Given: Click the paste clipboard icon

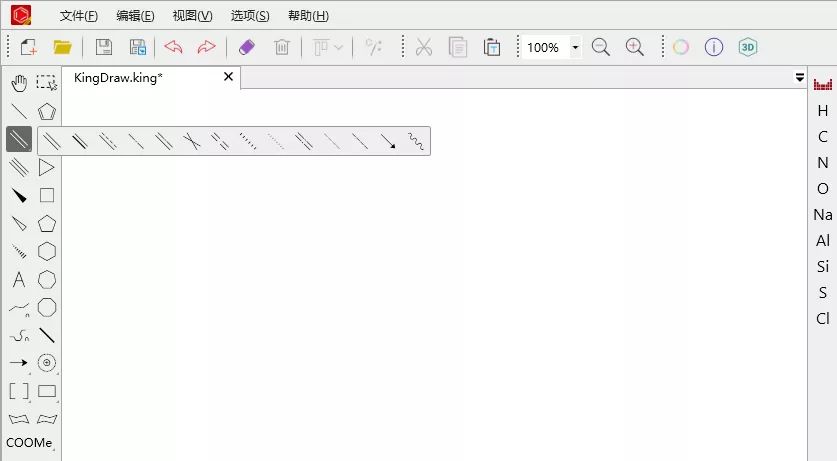Looking at the screenshot, I should (492, 47).
